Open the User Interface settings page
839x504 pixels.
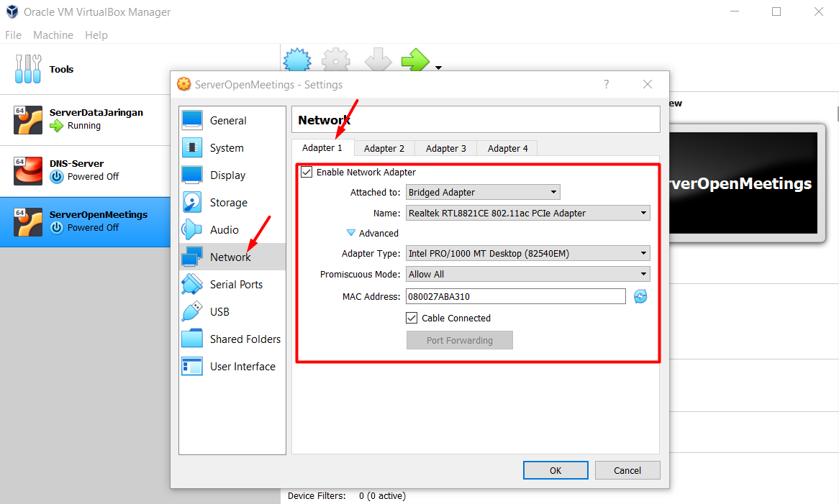pos(242,366)
